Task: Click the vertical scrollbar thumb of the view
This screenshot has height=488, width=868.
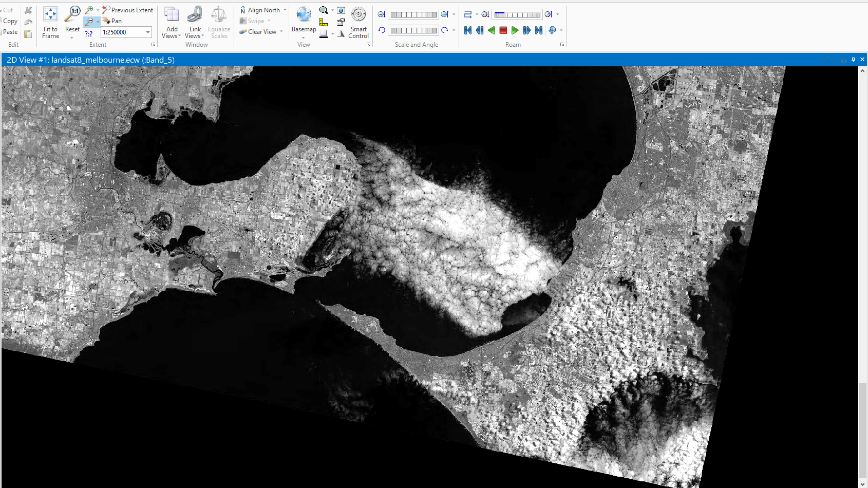Action: click(x=862, y=429)
